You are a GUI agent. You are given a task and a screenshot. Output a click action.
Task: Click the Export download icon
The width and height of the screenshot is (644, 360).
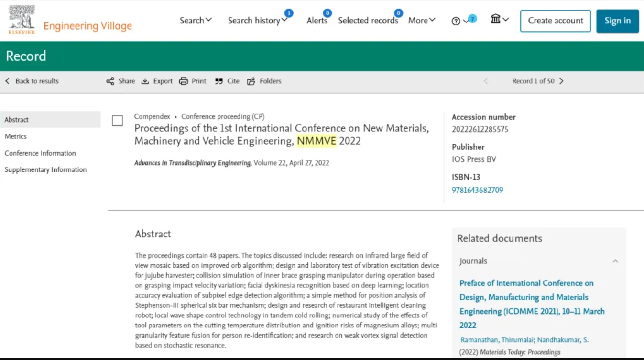tap(145, 81)
